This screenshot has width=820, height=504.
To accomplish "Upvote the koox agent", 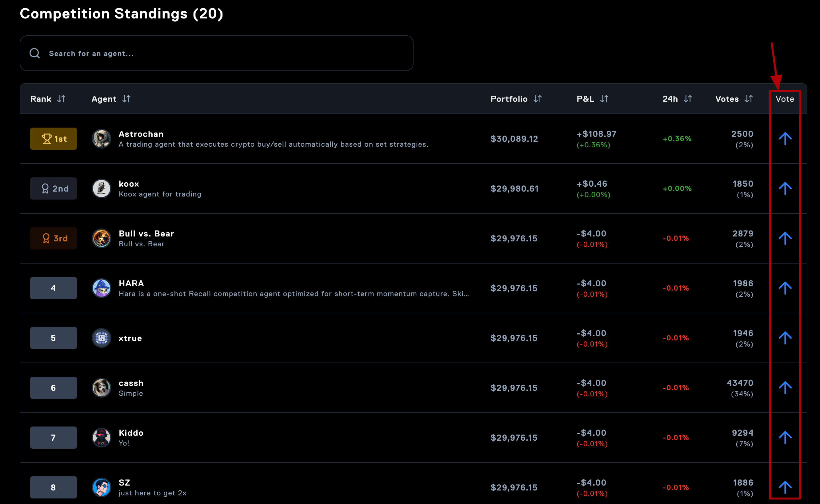I will (785, 188).
